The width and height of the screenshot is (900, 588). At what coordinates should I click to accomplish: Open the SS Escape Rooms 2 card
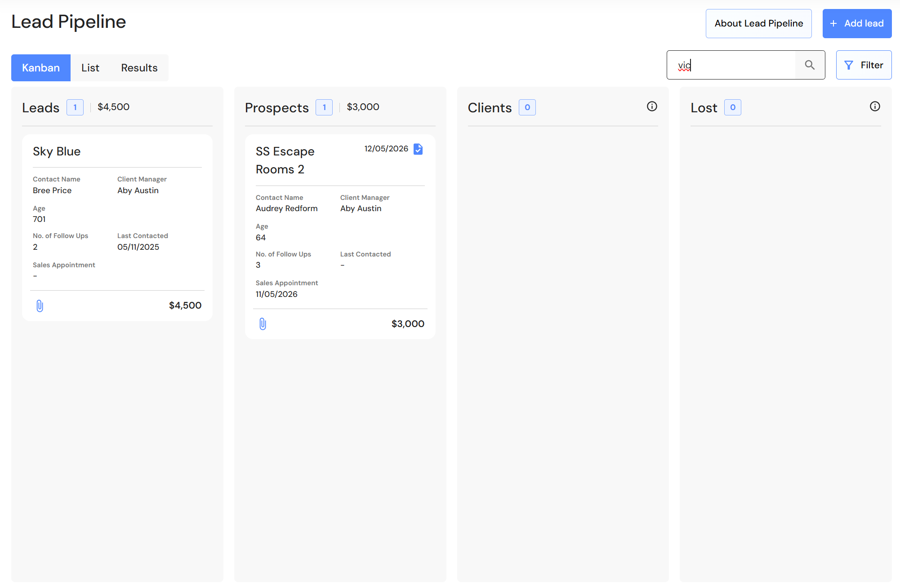click(x=340, y=237)
